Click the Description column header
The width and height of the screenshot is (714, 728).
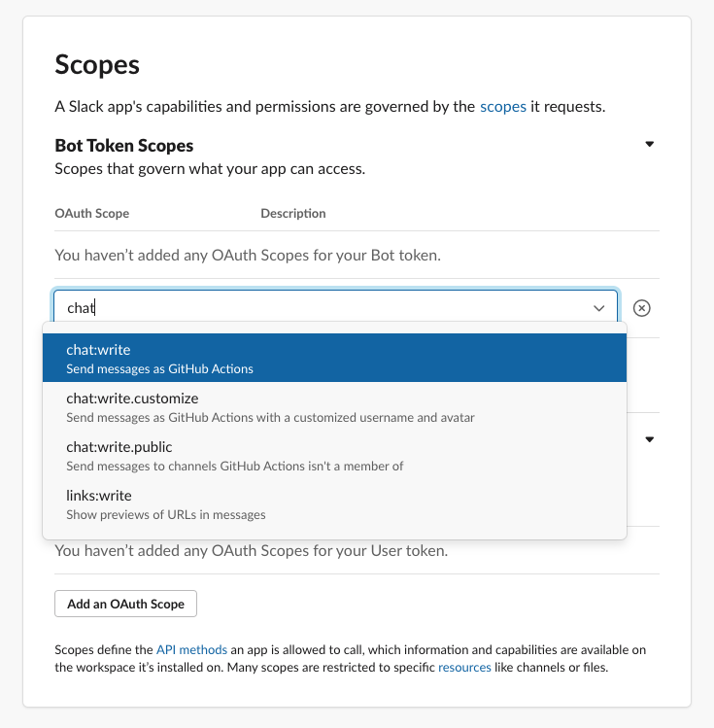pos(293,213)
